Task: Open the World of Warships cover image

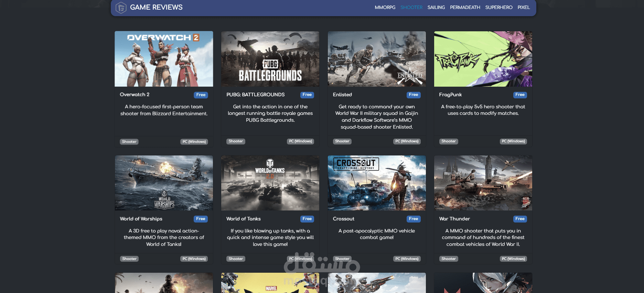Action: point(164,183)
